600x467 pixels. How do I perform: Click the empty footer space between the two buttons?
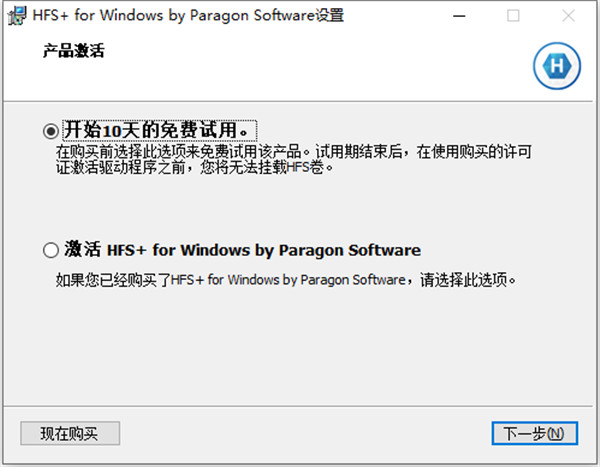305,433
